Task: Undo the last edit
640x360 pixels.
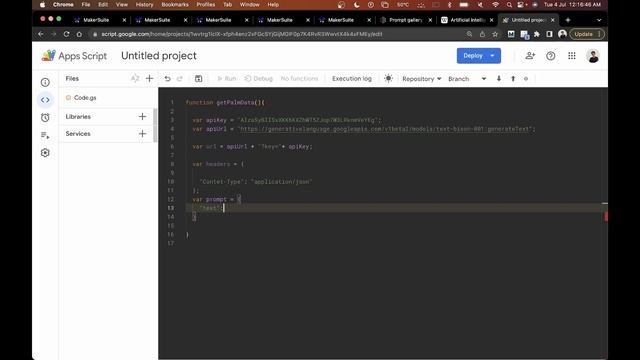Action: (x=167, y=79)
